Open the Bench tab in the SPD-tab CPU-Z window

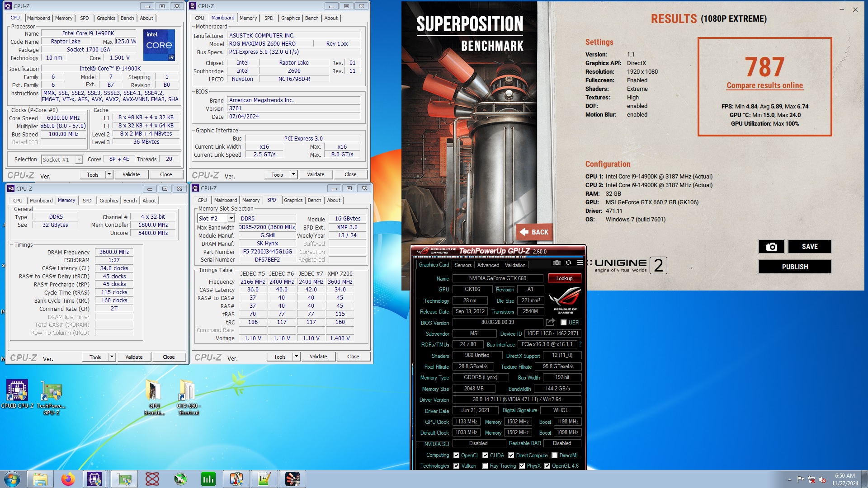314,200
